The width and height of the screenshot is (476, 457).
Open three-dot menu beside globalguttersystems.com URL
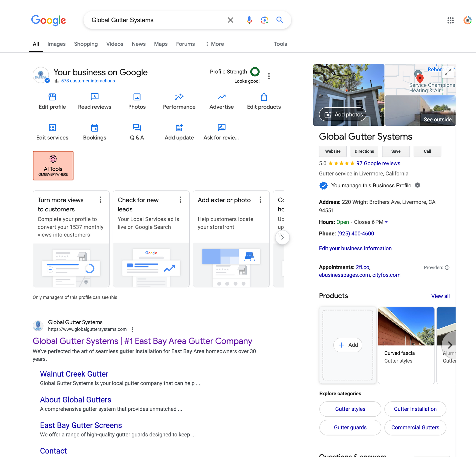133,330
